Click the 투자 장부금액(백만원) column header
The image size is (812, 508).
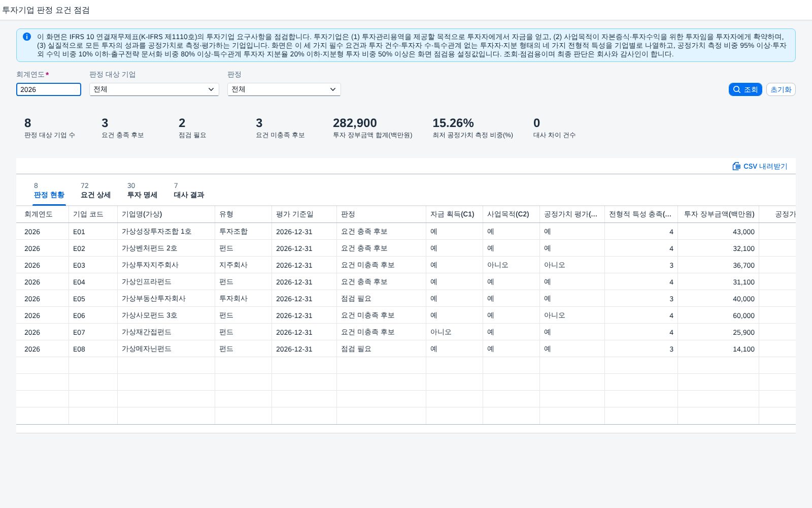tap(718, 214)
